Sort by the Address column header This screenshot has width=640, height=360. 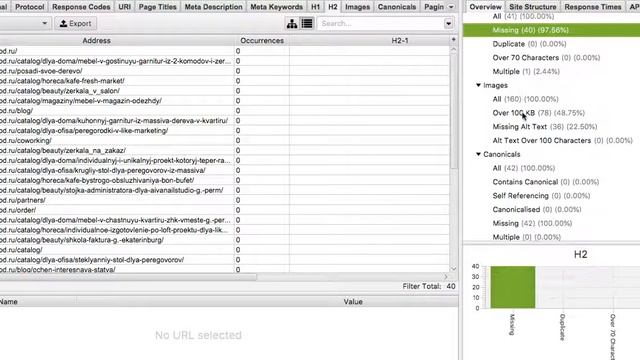tap(117, 40)
